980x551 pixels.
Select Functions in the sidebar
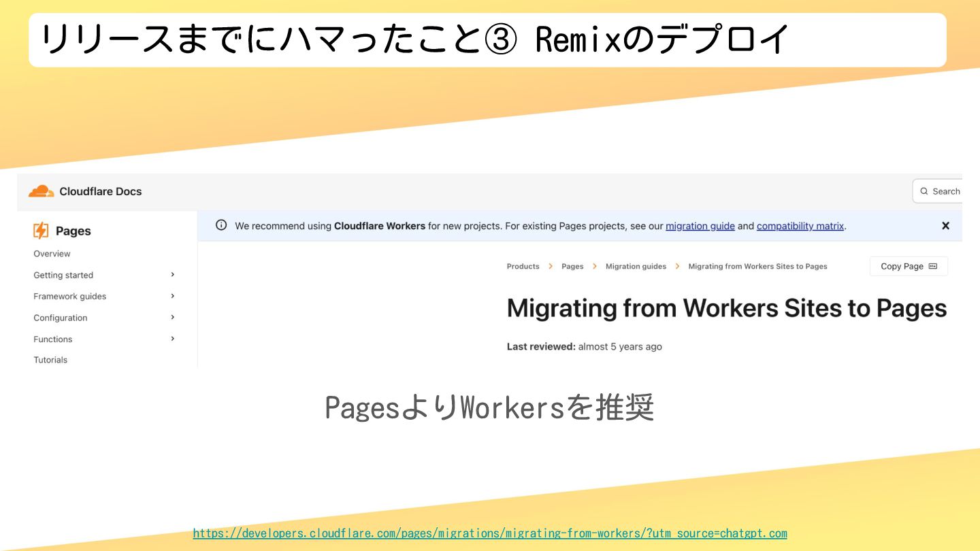pyautogui.click(x=53, y=339)
